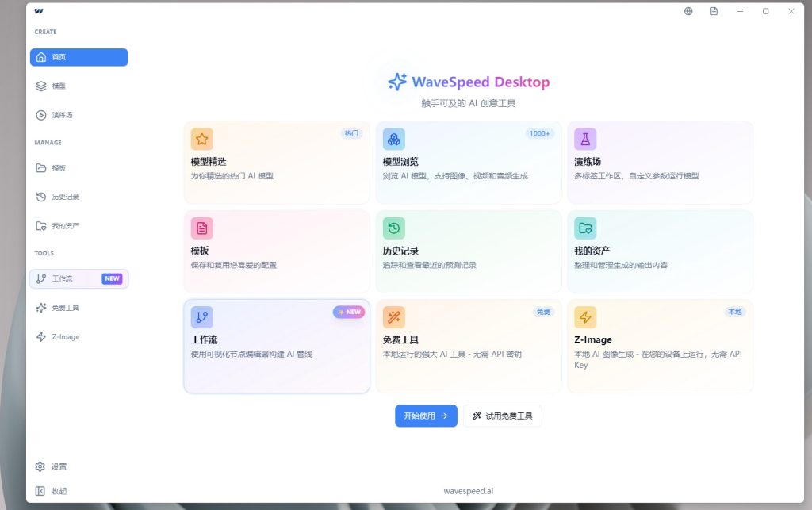This screenshot has width=812, height=510.
Task: Open the Z-Image card title
Action: click(x=593, y=339)
